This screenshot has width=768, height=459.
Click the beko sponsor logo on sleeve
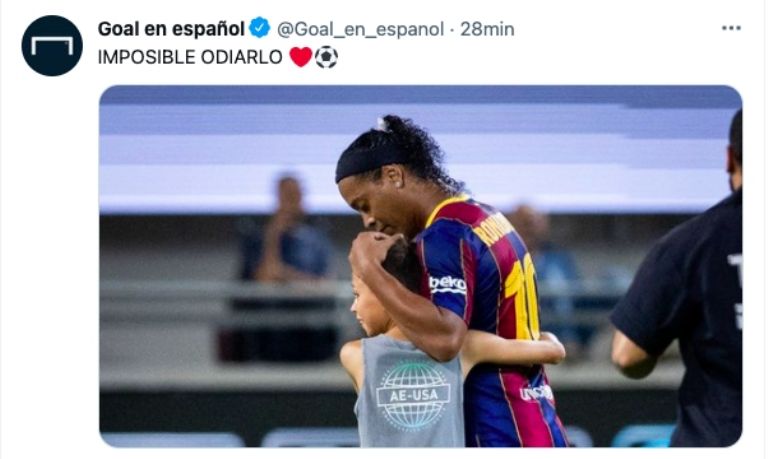(447, 284)
